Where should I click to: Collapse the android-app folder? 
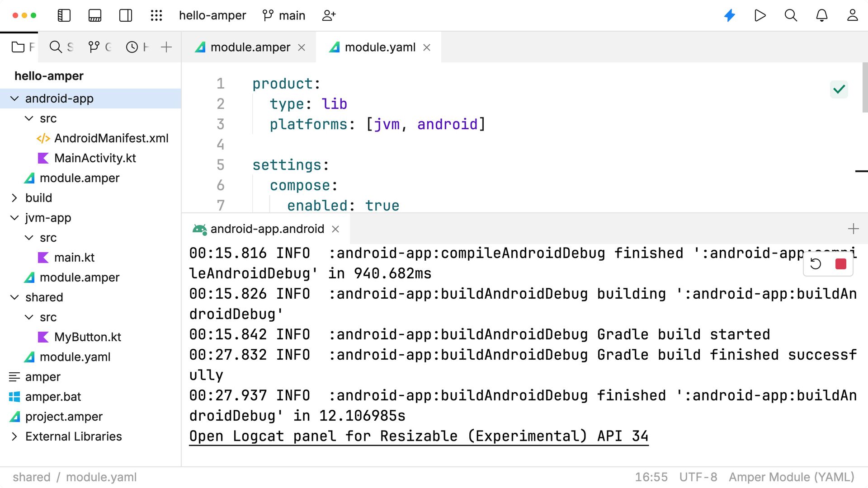[14, 99]
